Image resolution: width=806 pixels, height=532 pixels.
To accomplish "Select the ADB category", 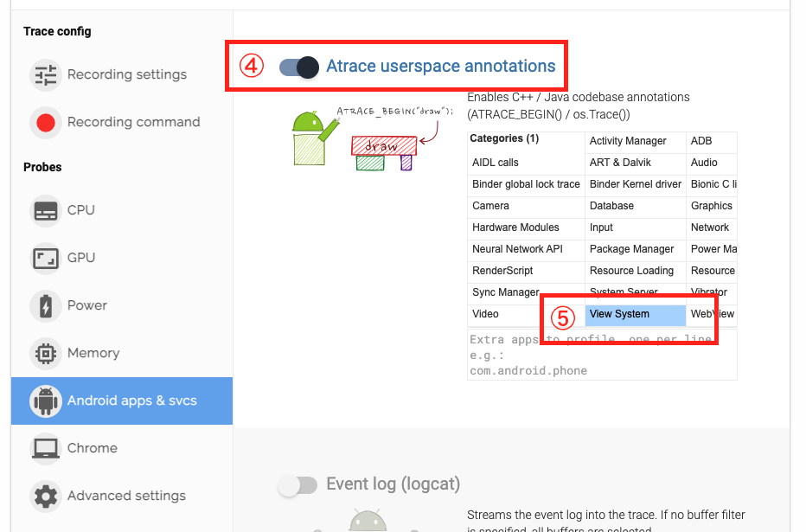I will pyautogui.click(x=712, y=141).
